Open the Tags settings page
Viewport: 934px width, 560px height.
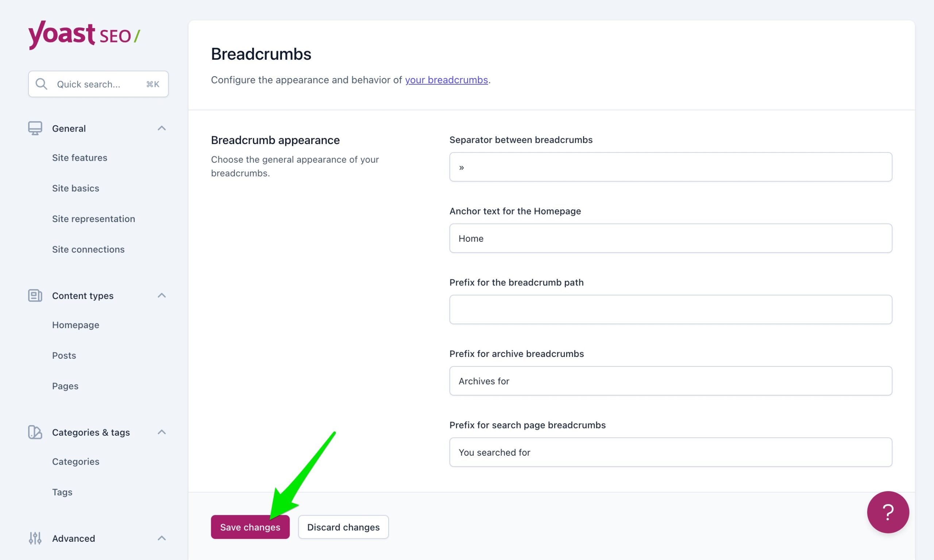tap(62, 492)
